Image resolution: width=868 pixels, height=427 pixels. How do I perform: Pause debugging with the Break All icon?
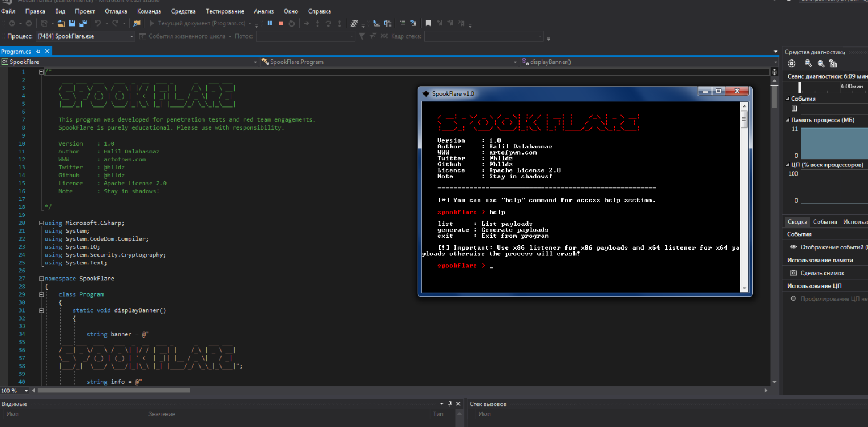click(270, 23)
